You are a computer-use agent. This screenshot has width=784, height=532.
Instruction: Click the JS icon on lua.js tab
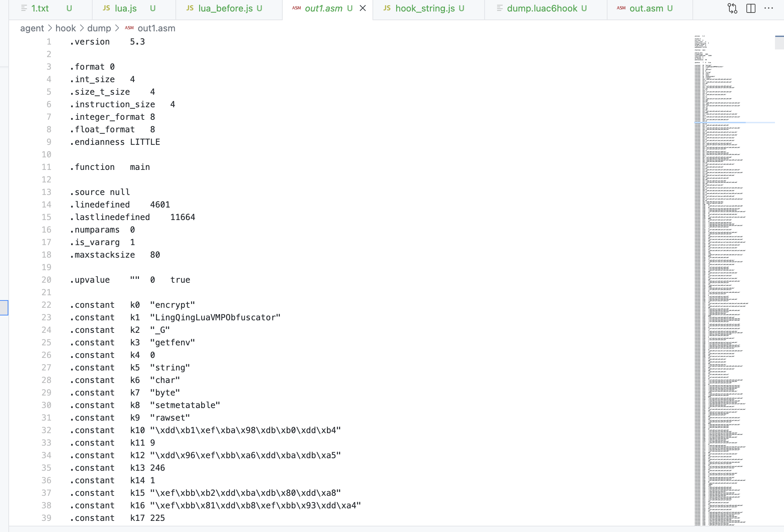click(107, 8)
